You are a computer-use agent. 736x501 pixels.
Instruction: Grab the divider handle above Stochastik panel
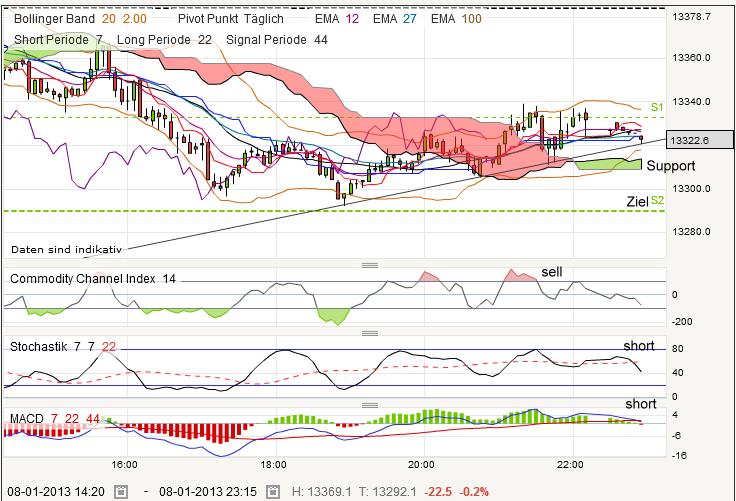point(370,333)
